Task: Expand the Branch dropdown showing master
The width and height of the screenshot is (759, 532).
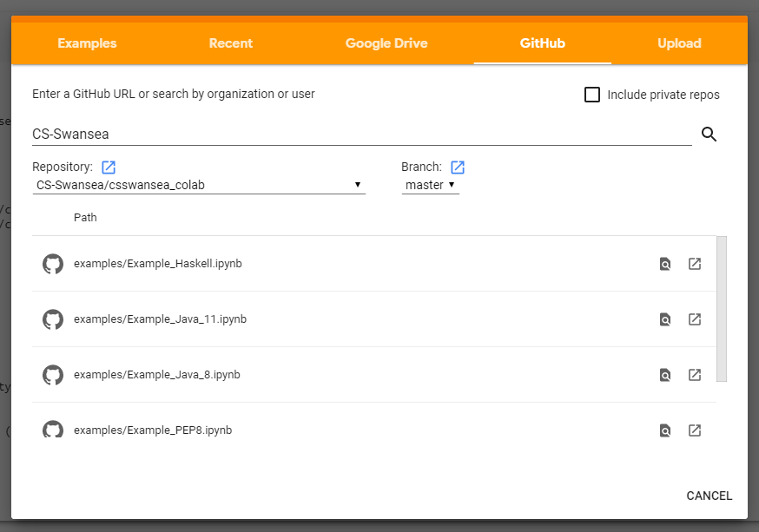Action: 431,185
